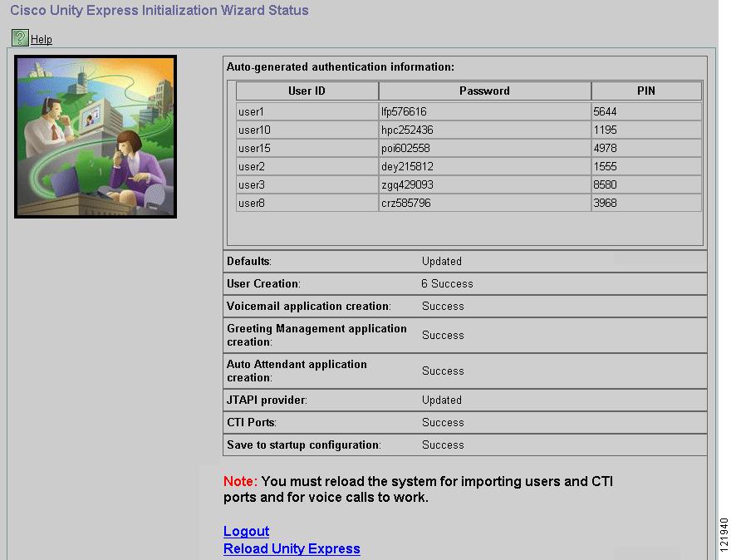The image size is (731, 560).
Task: Click PIN value 4978
Action: tap(646, 148)
